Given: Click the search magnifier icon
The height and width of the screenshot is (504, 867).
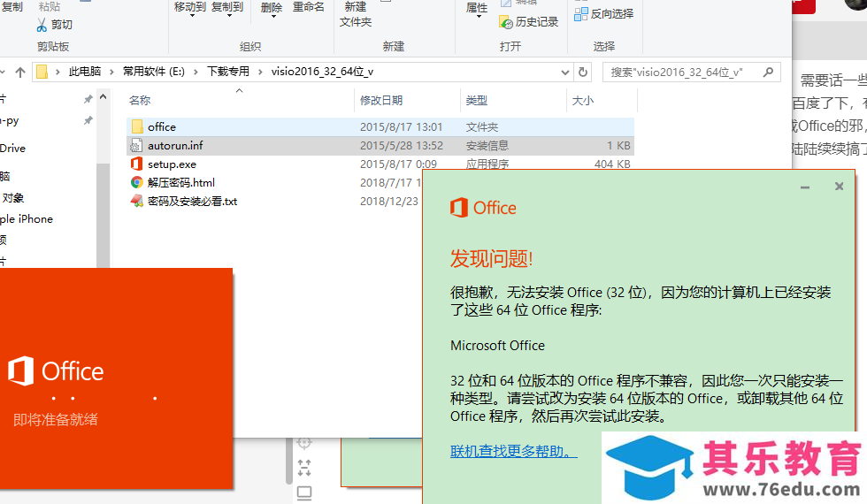Looking at the screenshot, I should click(768, 72).
